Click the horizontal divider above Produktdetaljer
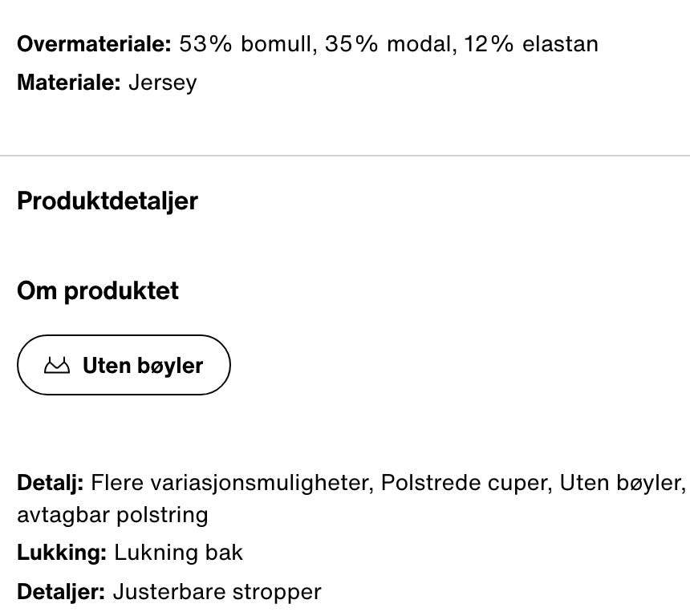Image resolution: width=690 pixels, height=616 pixels. click(345, 156)
